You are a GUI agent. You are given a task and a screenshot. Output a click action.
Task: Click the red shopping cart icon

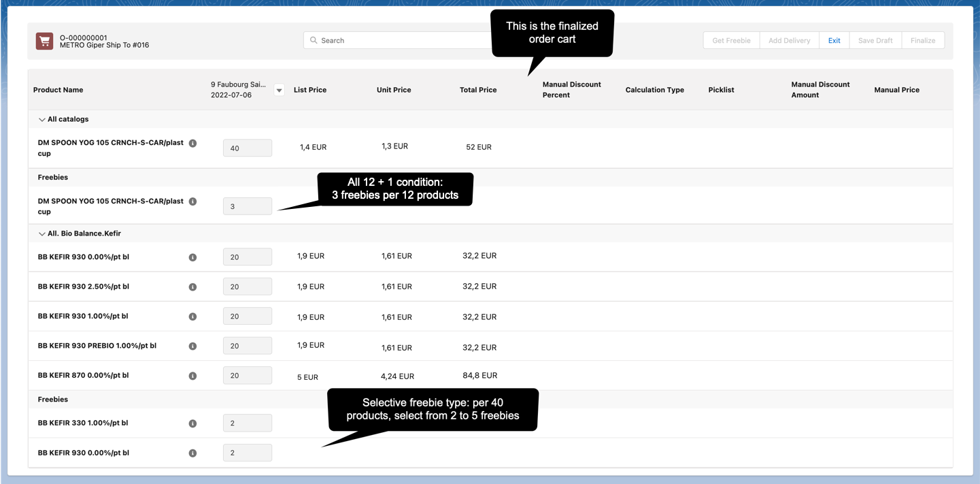tap(44, 41)
